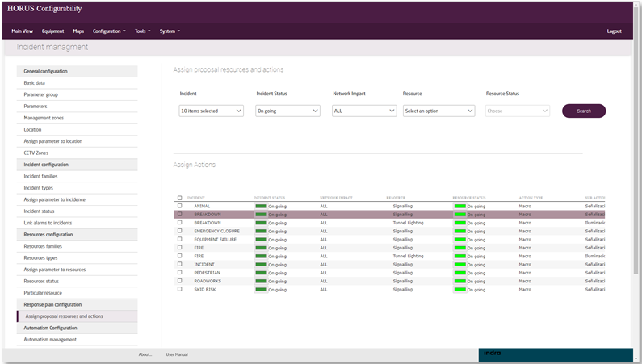Screen dimensions: 642x364
Task: Open Resources families in sidebar
Action: 77,246
